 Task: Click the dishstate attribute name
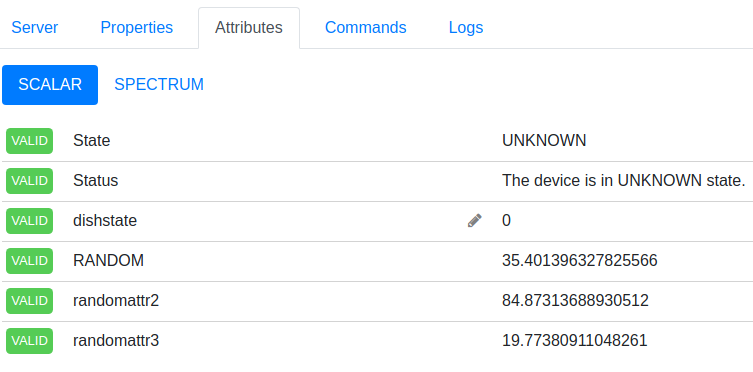coord(105,220)
